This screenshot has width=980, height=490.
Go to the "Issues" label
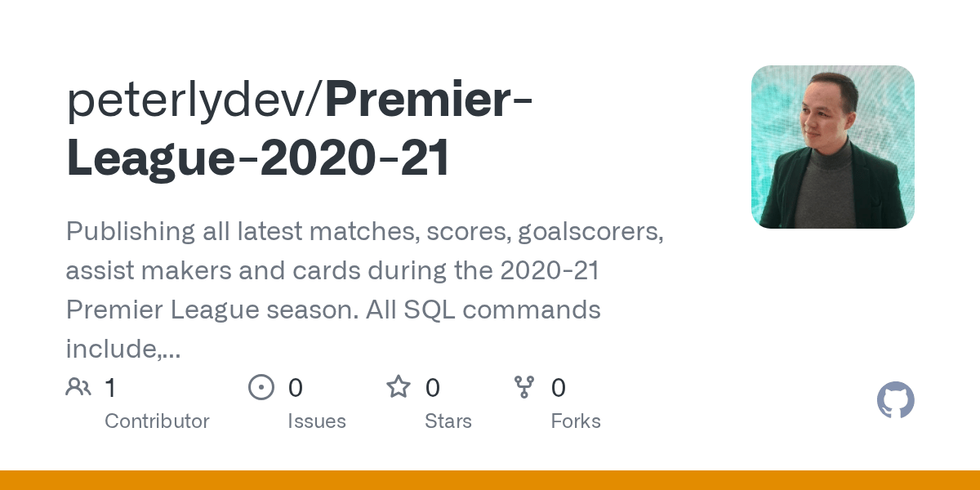(317, 421)
